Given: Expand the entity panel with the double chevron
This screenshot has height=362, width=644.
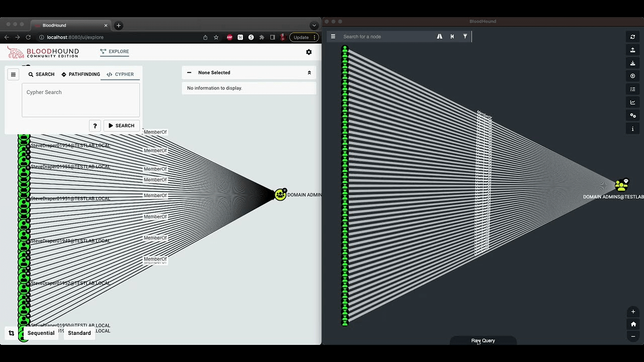Looking at the screenshot, I should (x=309, y=72).
